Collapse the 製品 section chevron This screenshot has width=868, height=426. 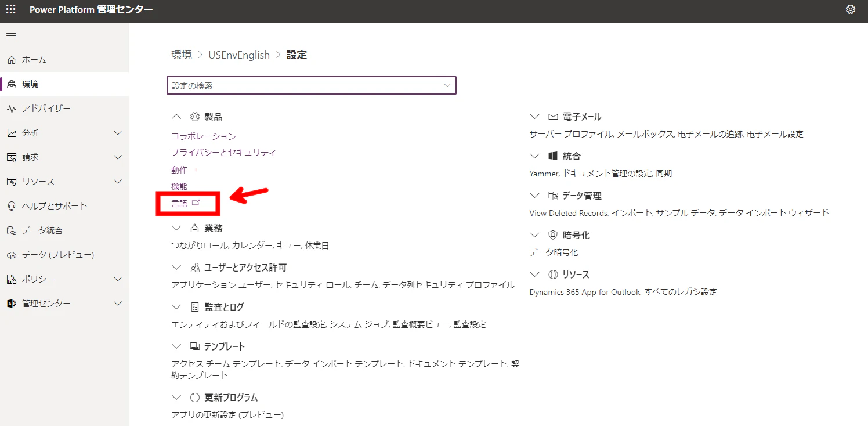point(176,117)
